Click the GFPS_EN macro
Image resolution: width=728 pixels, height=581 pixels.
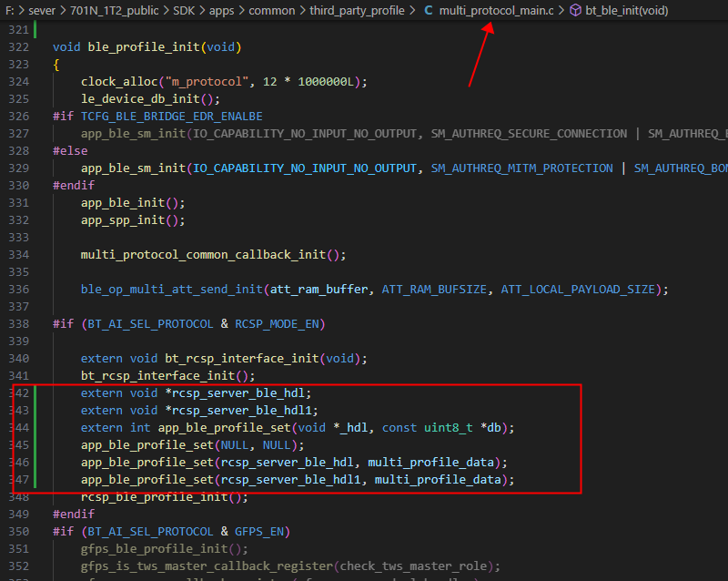pyautogui.click(x=259, y=532)
